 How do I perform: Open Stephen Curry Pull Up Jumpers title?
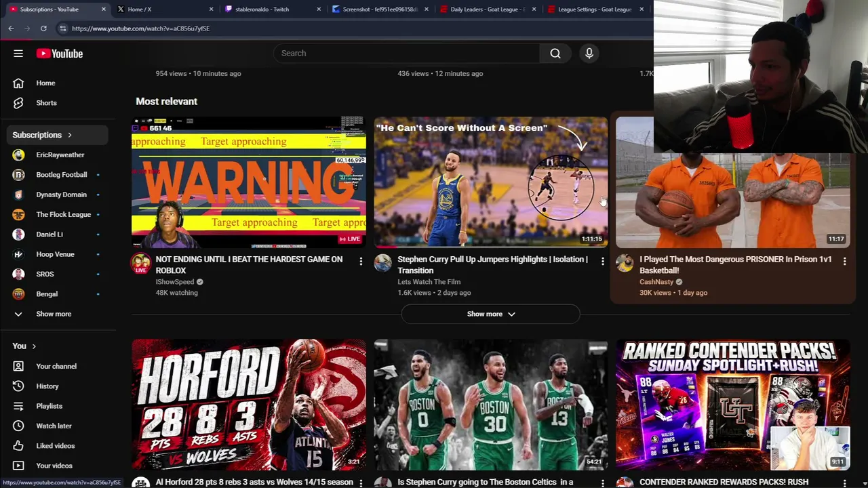coord(493,265)
